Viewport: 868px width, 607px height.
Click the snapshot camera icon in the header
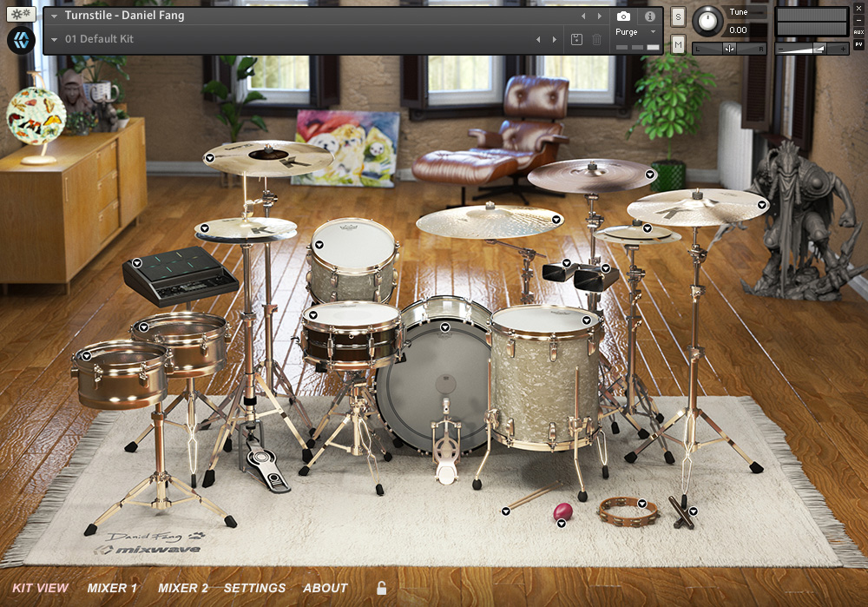(623, 16)
